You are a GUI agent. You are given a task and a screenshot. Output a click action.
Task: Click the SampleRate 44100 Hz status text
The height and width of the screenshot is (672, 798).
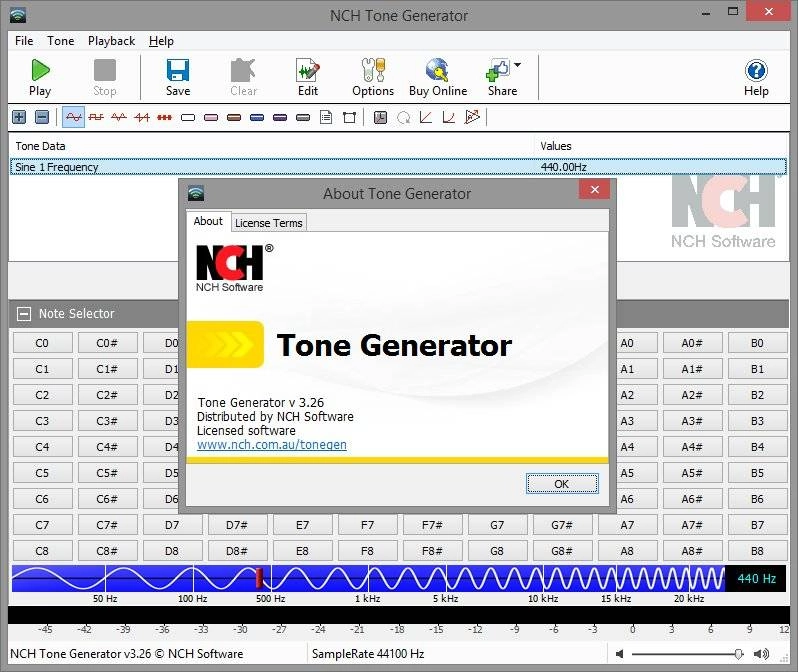click(x=368, y=654)
